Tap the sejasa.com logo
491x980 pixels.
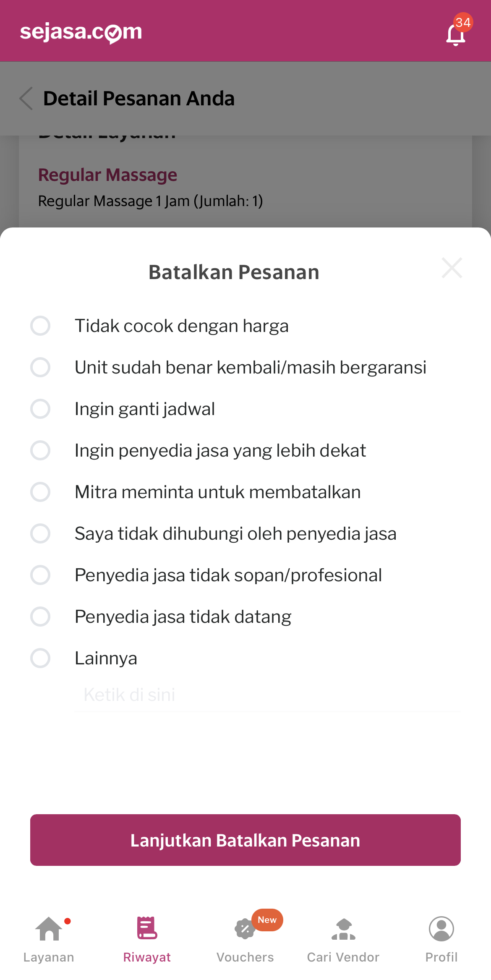point(81,32)
